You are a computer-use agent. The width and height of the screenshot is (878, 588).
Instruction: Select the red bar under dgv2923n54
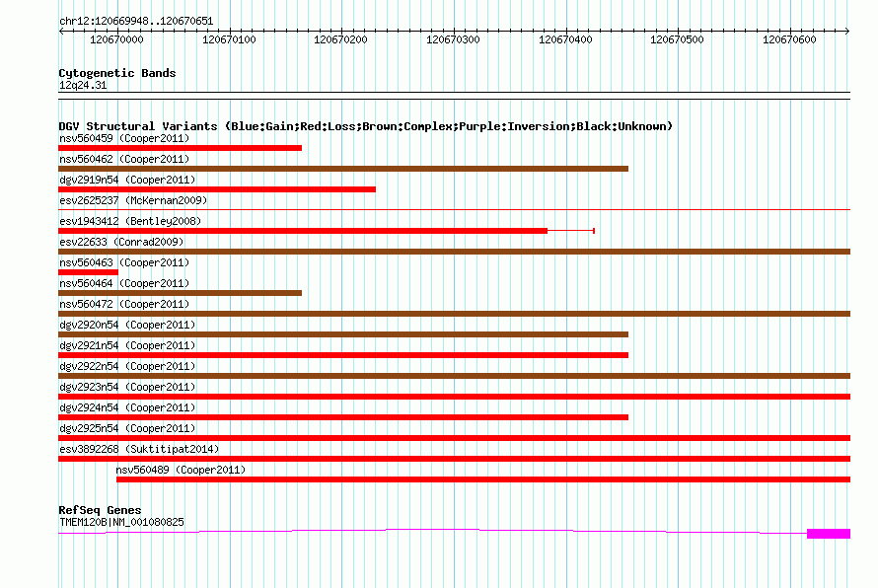click(x=454, y=397)
